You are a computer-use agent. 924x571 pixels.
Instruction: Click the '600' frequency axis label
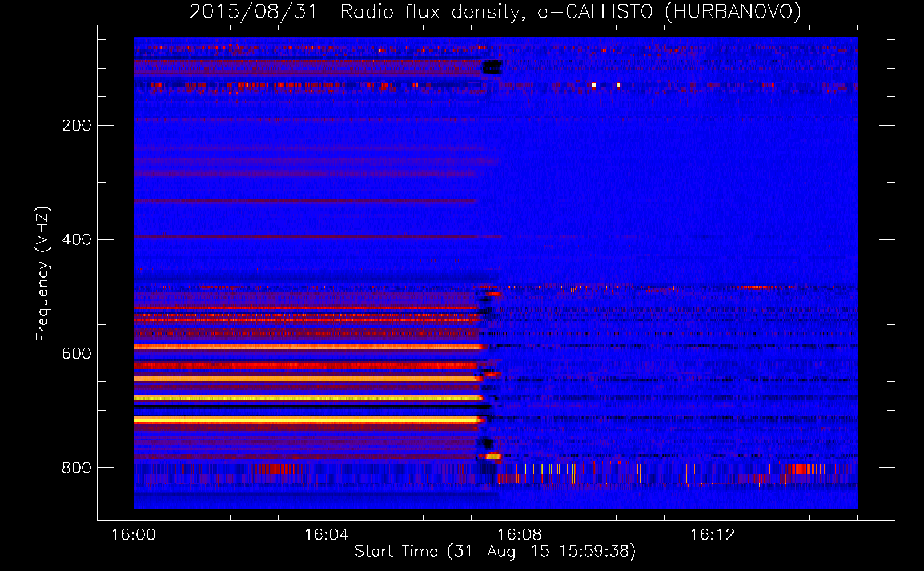tap(77, 354)
